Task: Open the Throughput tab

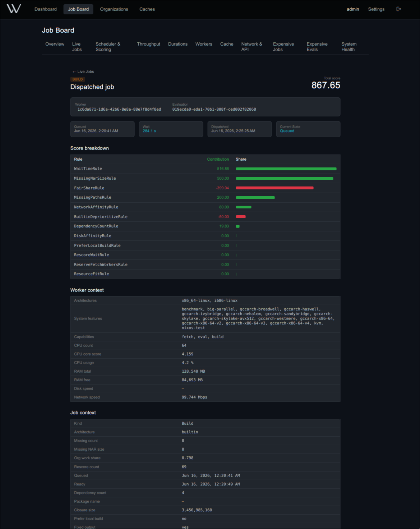Action: point(148,44)
